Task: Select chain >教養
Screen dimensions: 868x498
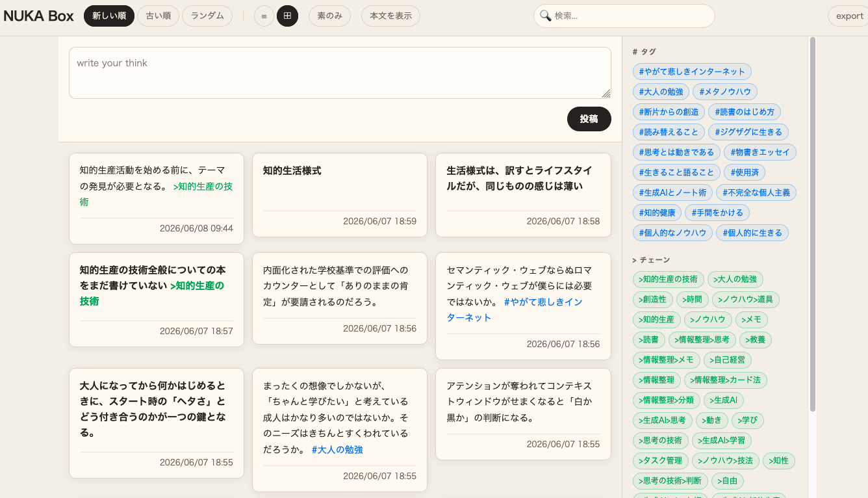Action: pos(755,340)
